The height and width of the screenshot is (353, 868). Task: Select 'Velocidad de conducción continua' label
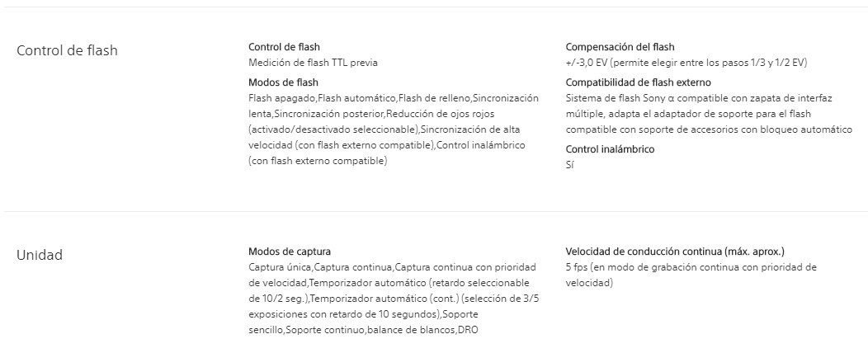675,252
